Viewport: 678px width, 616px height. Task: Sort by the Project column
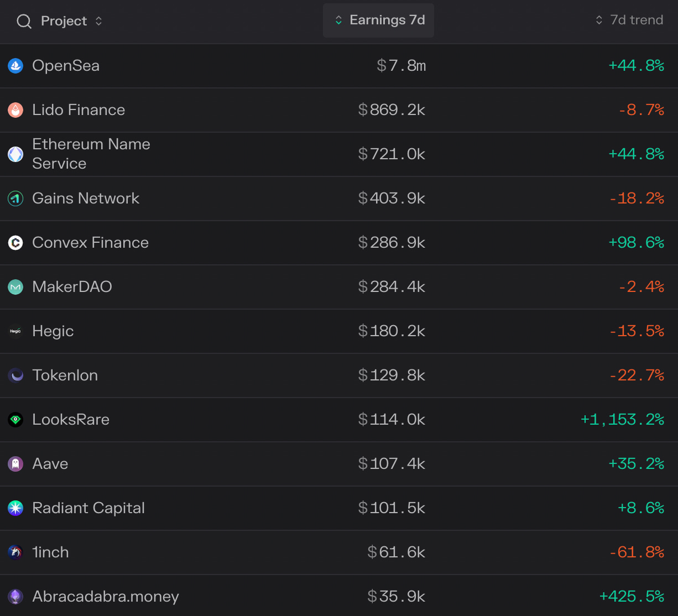(71, 21)
